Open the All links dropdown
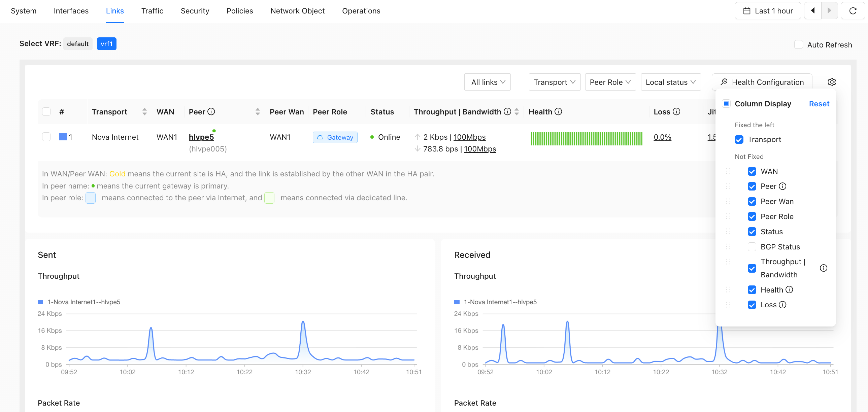Screen dimensions: 868x412 click(487, 82)
